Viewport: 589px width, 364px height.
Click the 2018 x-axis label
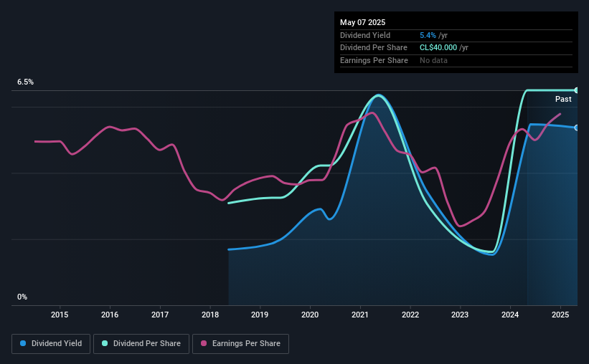(210, 315)
